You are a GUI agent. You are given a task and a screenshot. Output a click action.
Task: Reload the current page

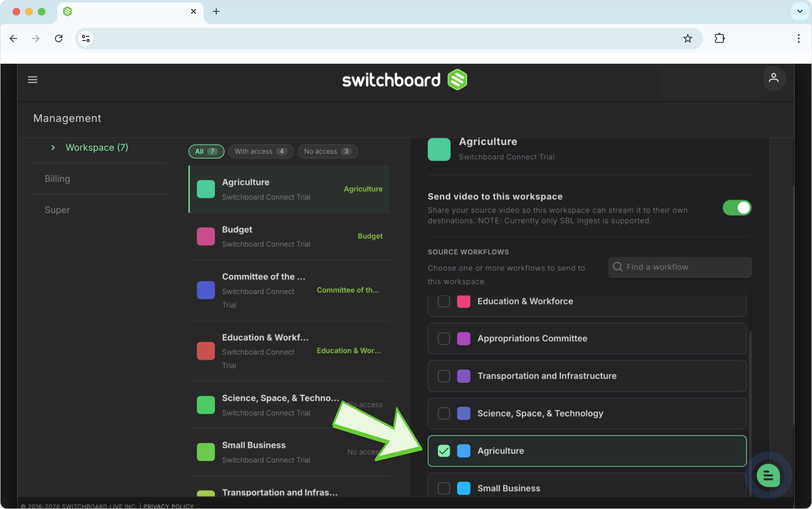click(x=59, y=38)
